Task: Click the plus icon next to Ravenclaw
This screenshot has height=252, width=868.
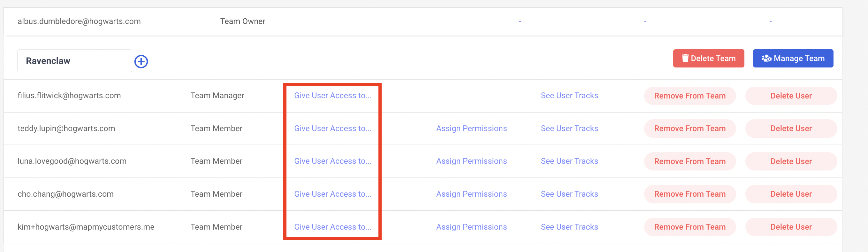Action: click(x=141, y=61)
